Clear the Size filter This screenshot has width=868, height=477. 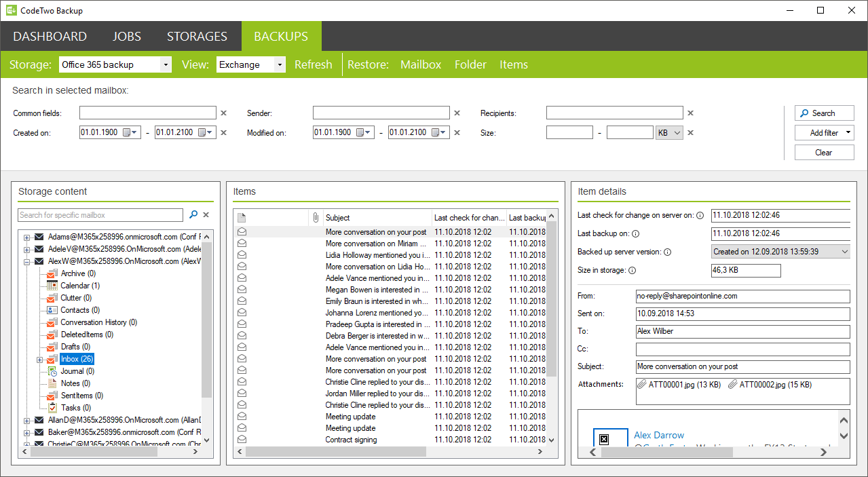(690, 133)
